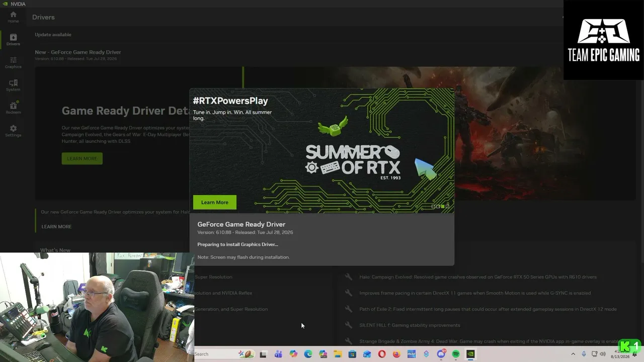Viewport: 644px width, 362px height.
Task: Click the DirectX 11 frame pacing fix entry
Action: tap(475, 293)
